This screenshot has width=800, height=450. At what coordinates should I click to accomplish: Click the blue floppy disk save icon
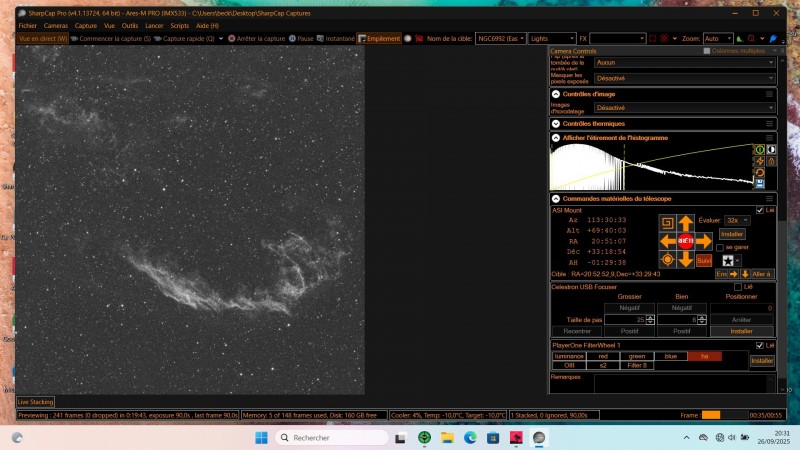coord(760,184)
